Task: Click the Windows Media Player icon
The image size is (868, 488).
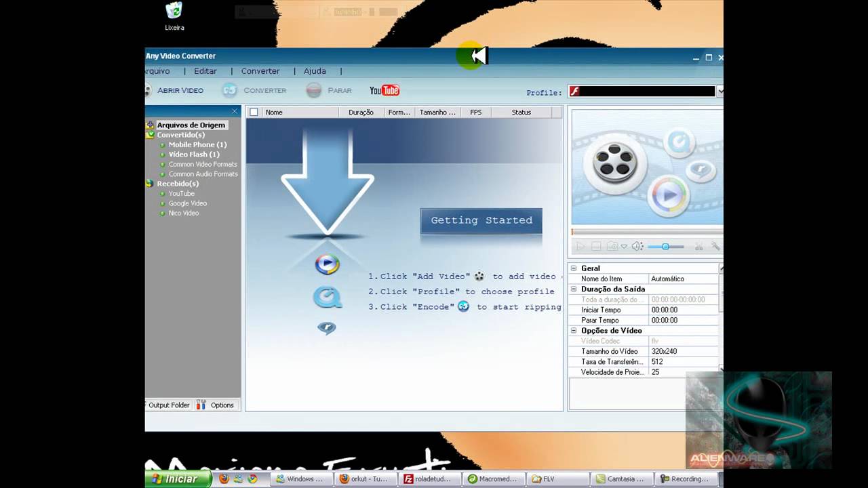Action: pyautogui.click(x=327, y=264)
